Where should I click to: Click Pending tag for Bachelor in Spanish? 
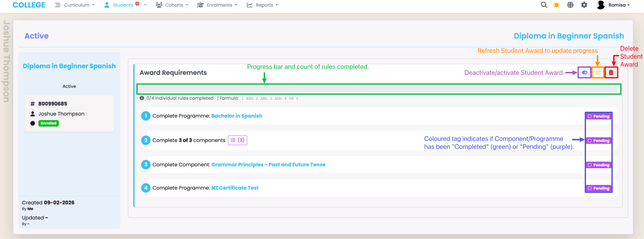pos(599,116)
